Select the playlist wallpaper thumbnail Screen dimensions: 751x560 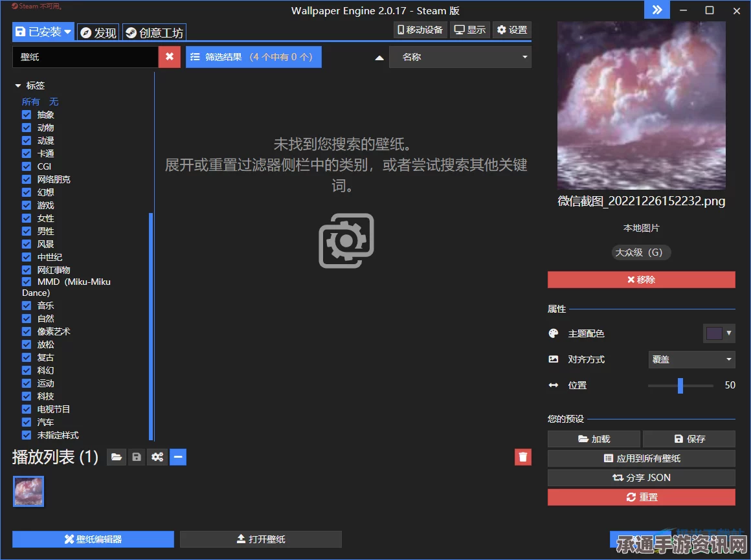tap(28, 491)
